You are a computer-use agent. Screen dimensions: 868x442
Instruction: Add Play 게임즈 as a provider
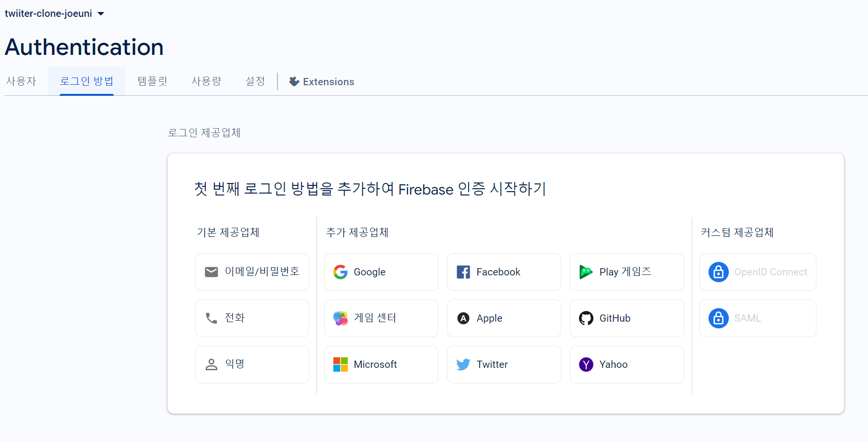(x=627, y=272)
